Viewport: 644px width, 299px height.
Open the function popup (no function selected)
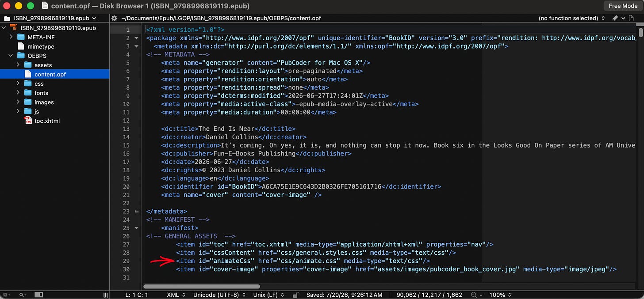571,18
